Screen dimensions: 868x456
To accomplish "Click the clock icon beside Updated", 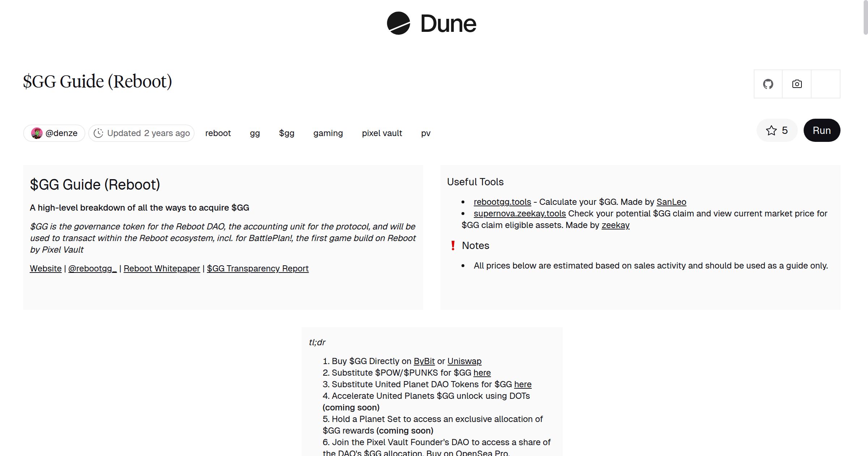I will pos(98,133).
